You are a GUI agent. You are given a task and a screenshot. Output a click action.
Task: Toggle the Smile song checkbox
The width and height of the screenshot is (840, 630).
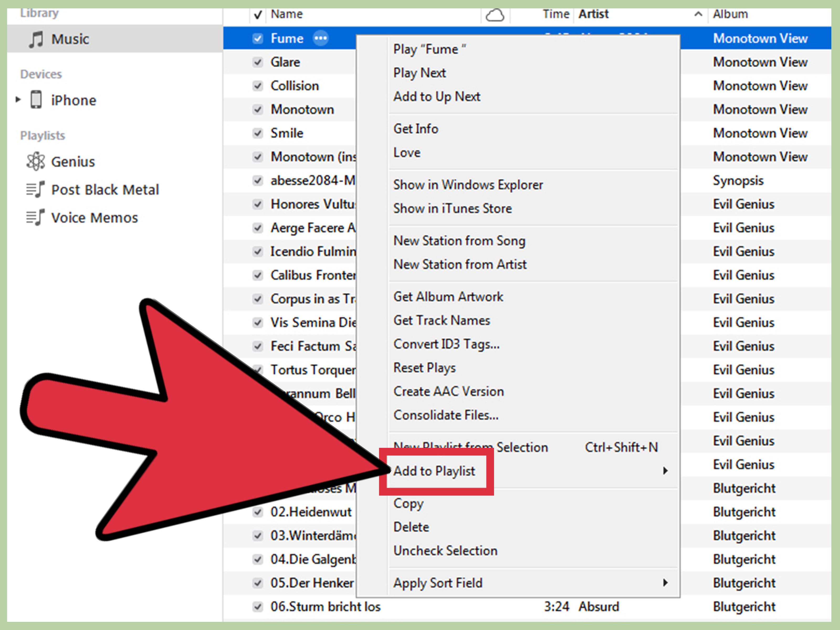258,133
